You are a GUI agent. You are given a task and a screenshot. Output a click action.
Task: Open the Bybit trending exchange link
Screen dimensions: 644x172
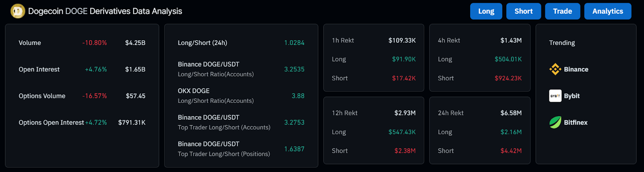coord(572,96)
